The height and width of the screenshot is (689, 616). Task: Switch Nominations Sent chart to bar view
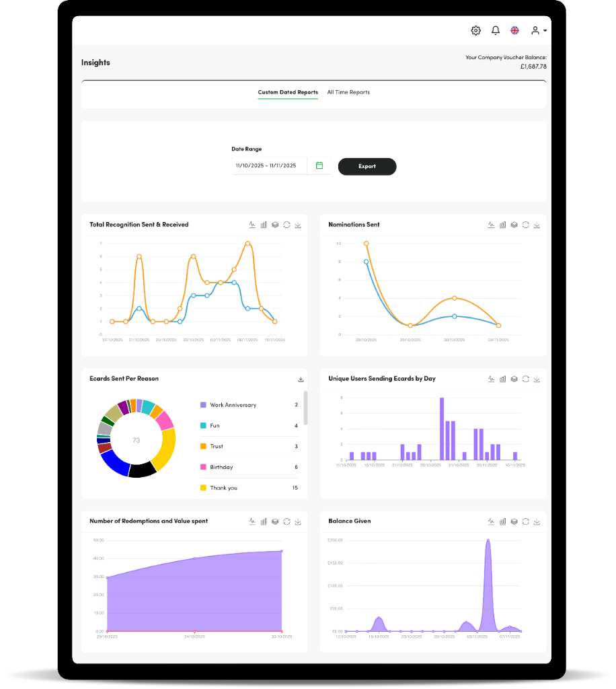tap(502, 225)
